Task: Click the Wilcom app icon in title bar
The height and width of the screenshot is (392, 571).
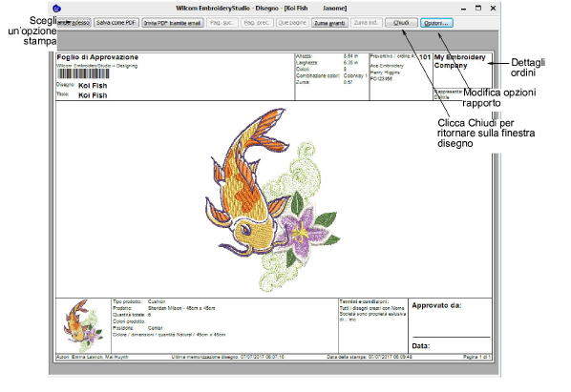Action: (56, 8)
